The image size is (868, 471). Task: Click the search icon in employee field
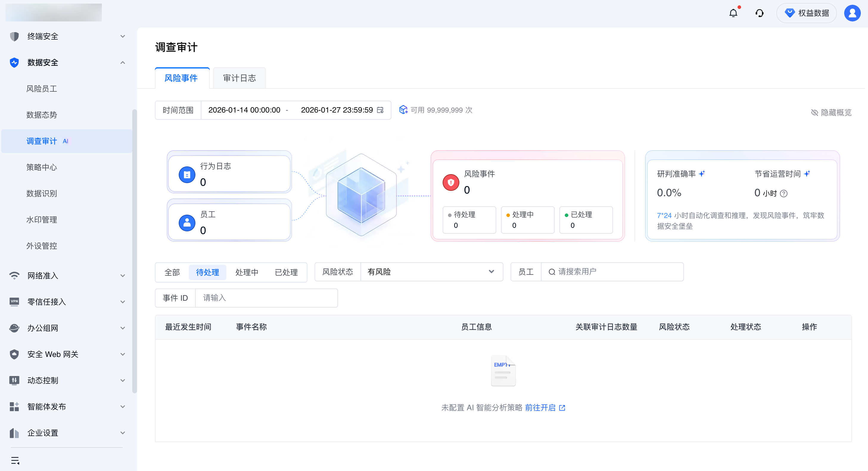[x=552, y=272]
